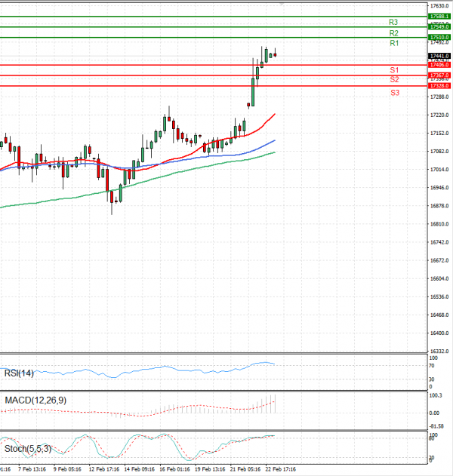Select the 17406.0 red price tag

[439, 65]
